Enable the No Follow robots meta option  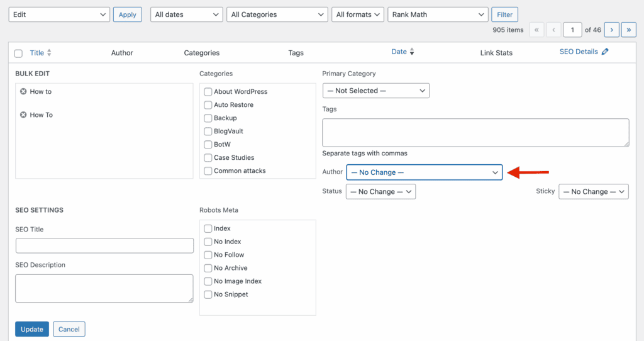(x=208, y=255)
